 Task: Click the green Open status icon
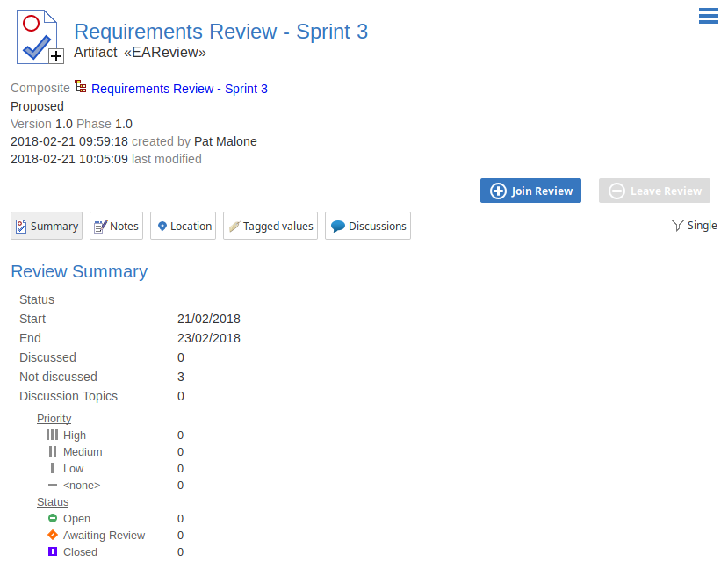point(53,518)
